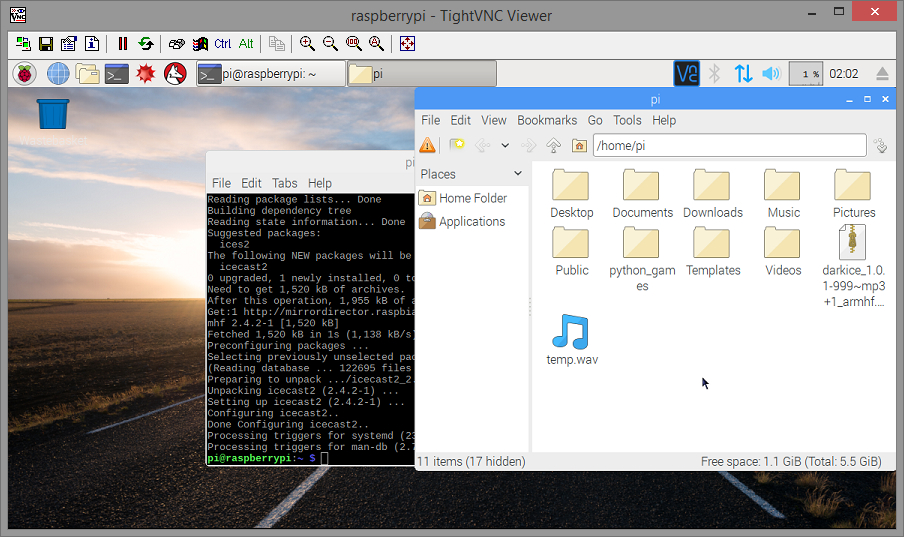
Task: Zoom out with the minus magnifier icon
Action: [330, 44]
